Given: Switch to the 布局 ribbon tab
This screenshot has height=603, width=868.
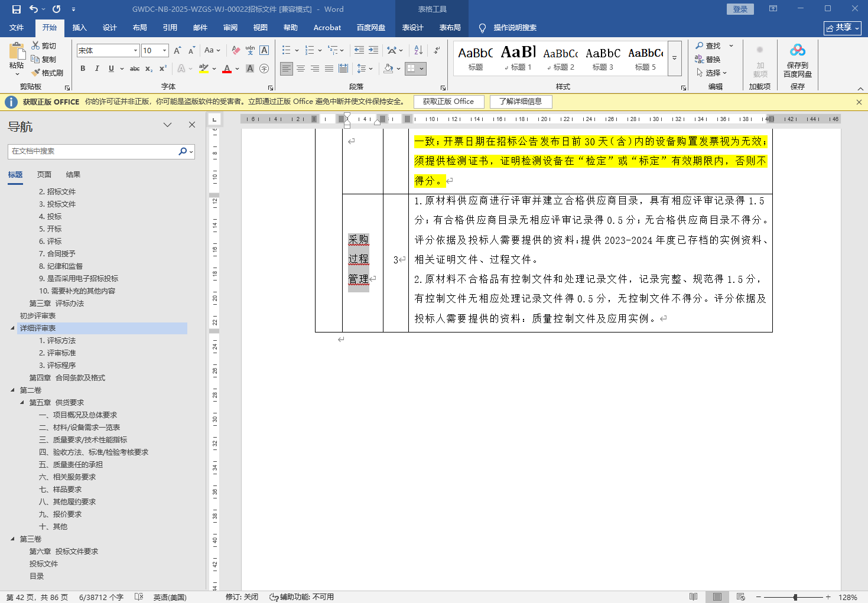Looking at the screenshot, I should coord(139,28).
